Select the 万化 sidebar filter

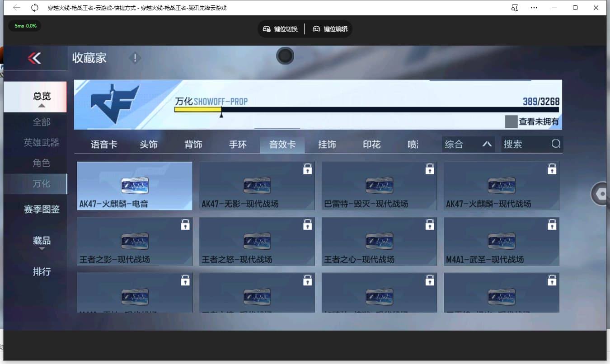41,184
